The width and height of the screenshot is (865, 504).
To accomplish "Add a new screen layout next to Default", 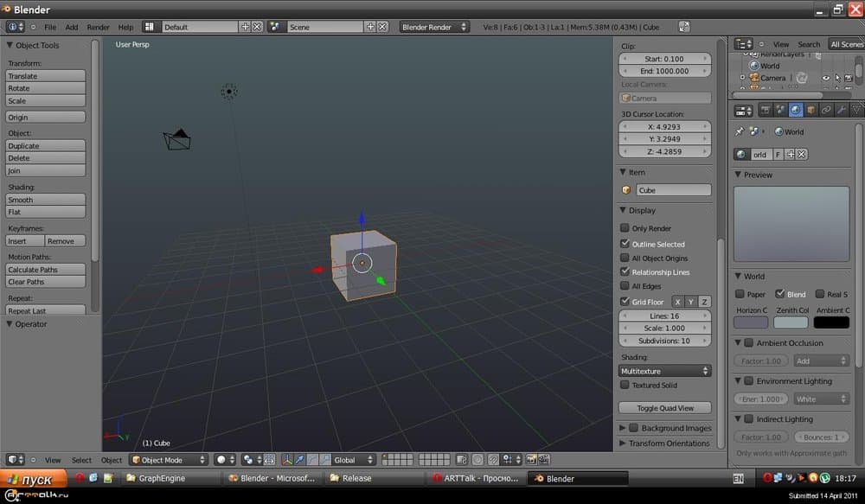I will (245, 27).
